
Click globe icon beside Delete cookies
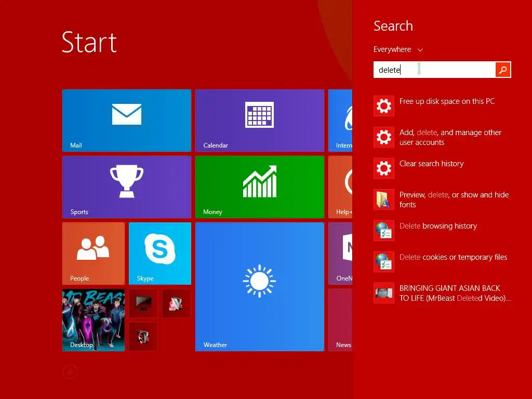pos(384,262)
